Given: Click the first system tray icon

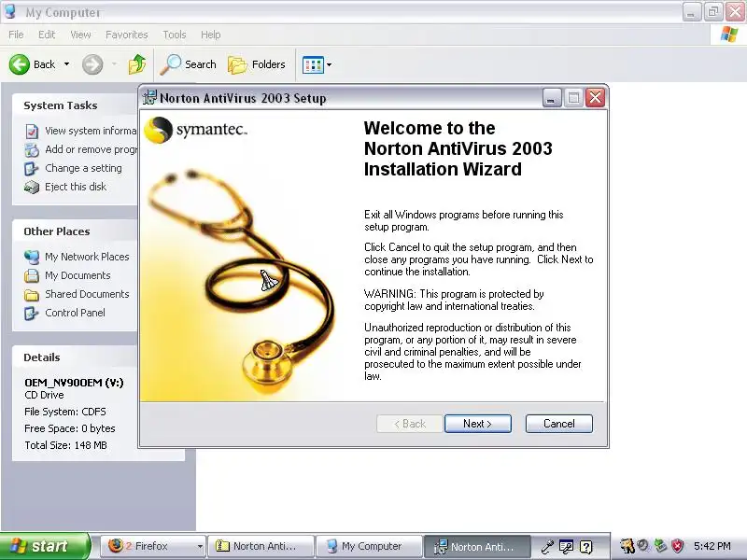Looking at the screenshot, I should click(x=627, y=546).
